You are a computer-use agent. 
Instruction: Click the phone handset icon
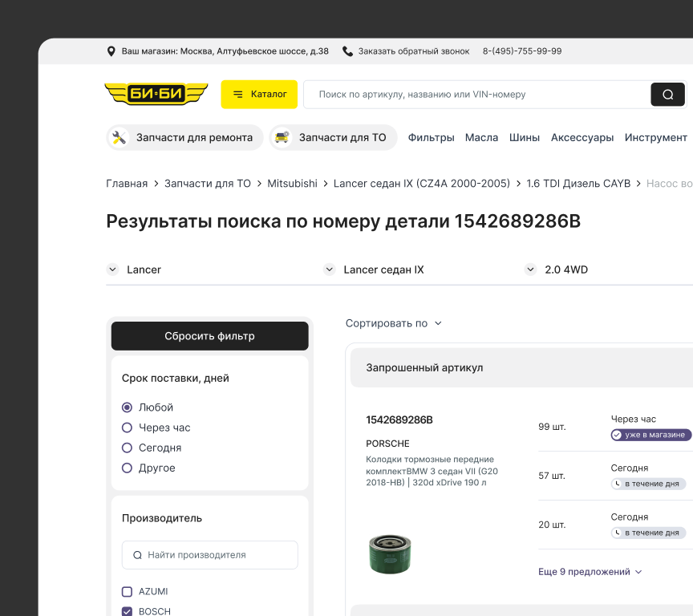347,51
